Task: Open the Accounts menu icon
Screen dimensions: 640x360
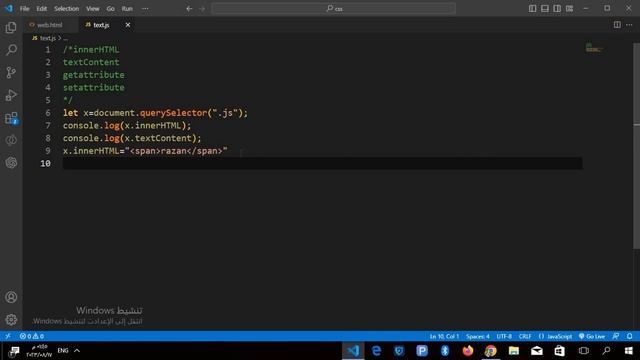Action: (11, 297)
